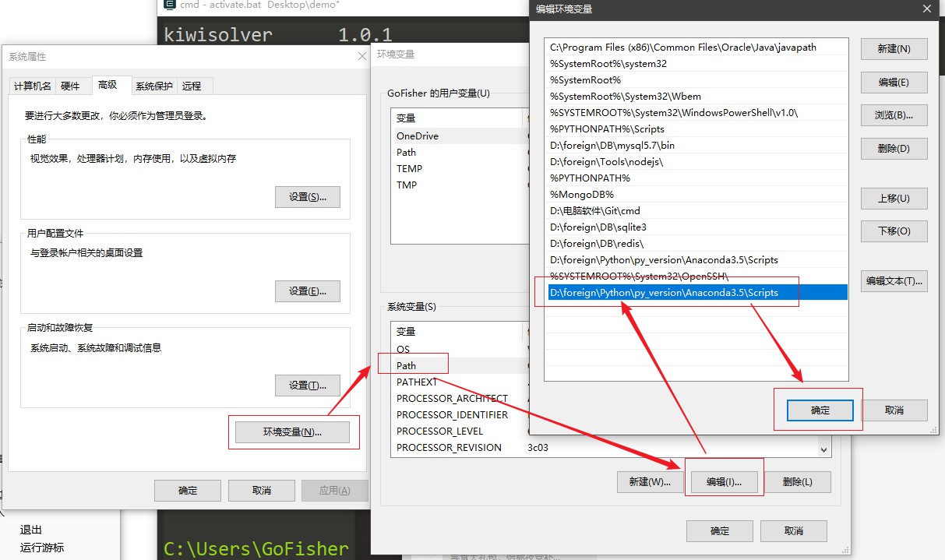Viewport: 945px width, 560px height.
Task: Confirm with 确定 in 编辑环境变量 dialog
Action: 820,410
